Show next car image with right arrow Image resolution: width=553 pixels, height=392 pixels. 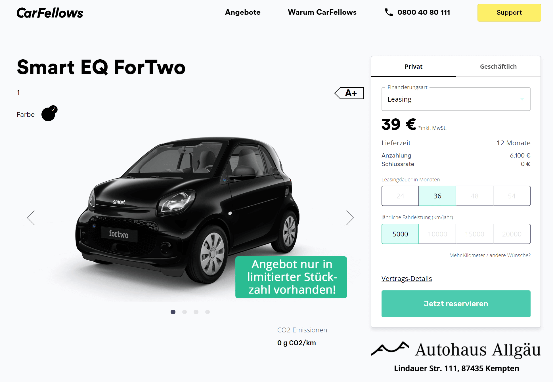coord(350,218)
